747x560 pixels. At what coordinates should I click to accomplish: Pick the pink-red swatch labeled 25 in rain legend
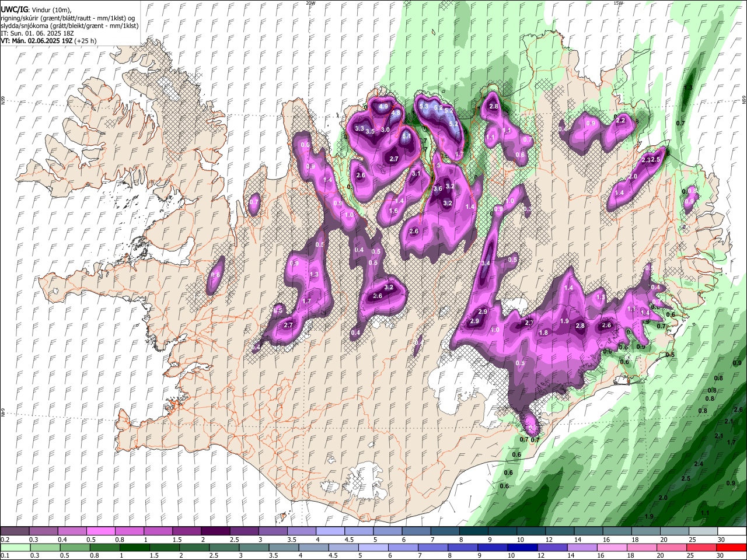(702, 548)
